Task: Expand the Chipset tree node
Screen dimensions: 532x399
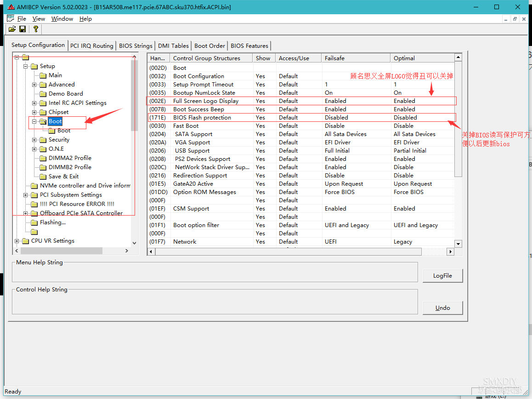Action: 34,112
